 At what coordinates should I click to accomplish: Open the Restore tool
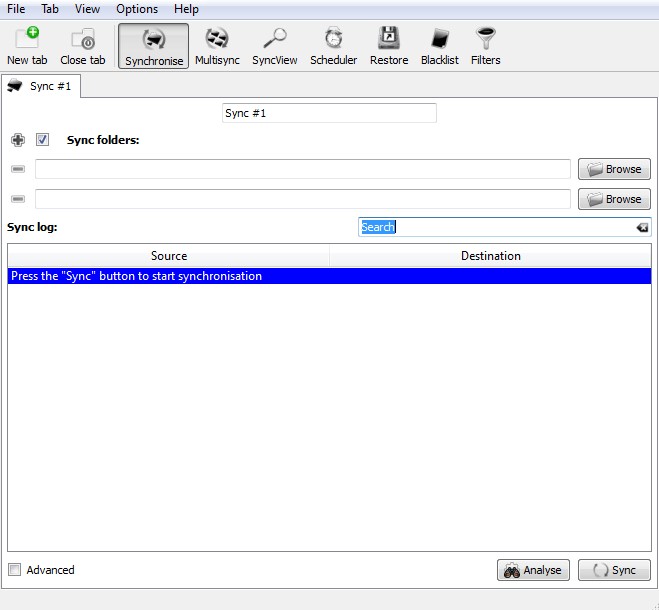click(388, 46)
